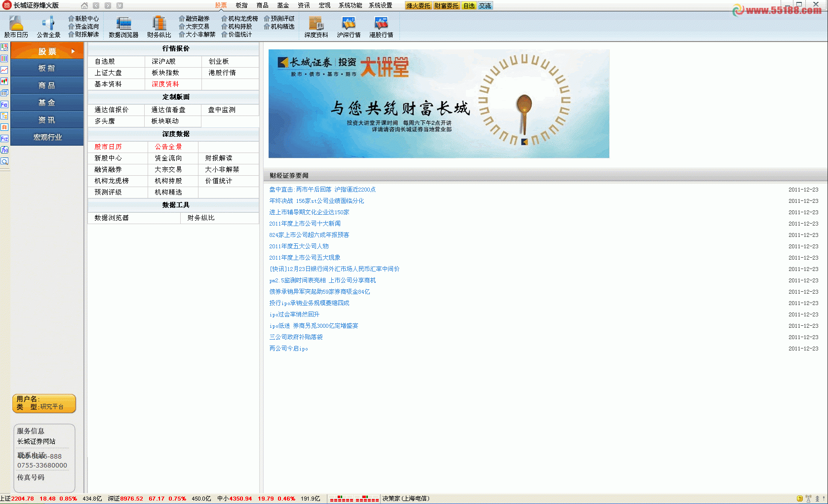Open the 港股行情 toolbar icon
This screenshot has width=828, height=504.
coord(381,26)
